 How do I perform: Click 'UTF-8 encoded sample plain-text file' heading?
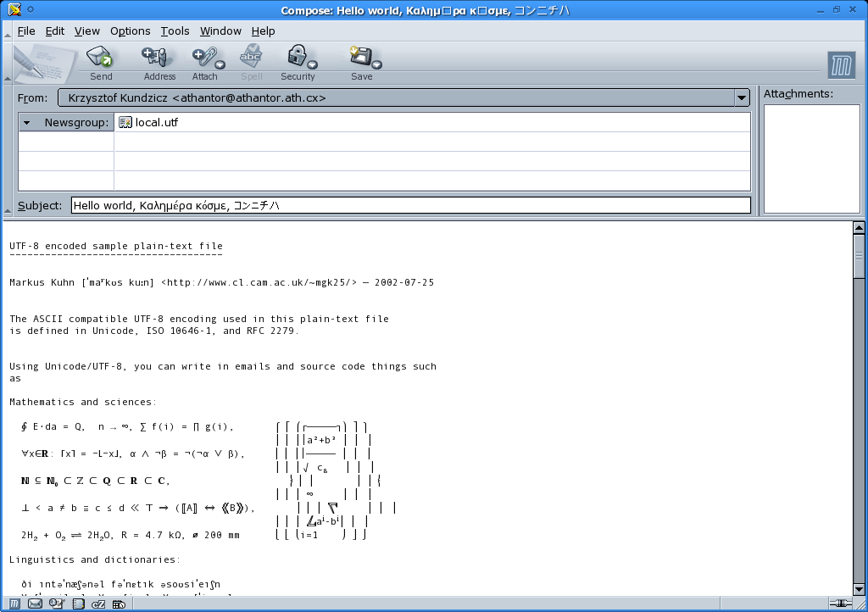point(115,246)
